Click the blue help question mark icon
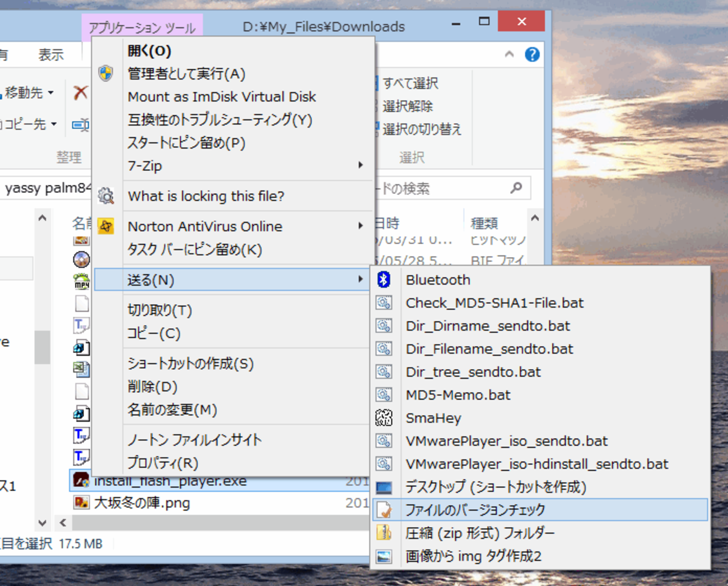728x586 pixels. click(x=531, y=54)
